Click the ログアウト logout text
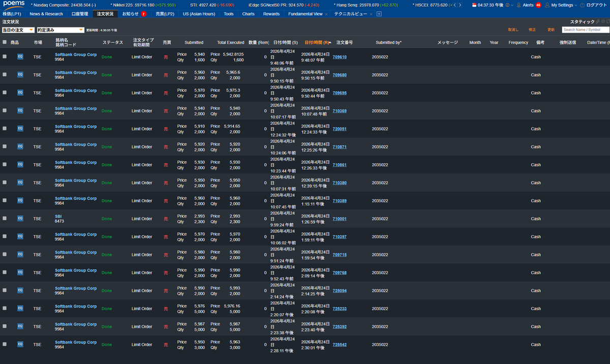The height and width of the screenshot is (364, 610). pos(596,5)
